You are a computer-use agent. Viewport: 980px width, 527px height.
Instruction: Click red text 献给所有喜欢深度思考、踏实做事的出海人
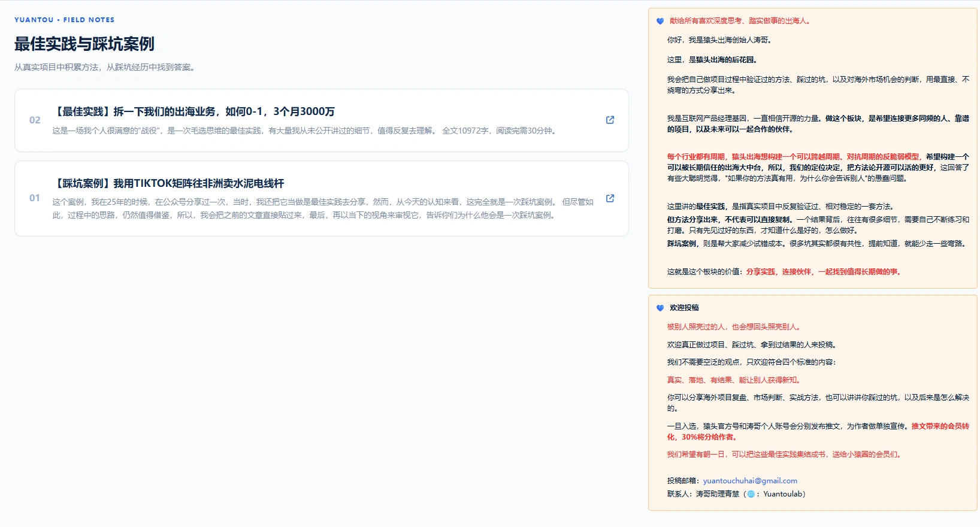pos(740,21)
